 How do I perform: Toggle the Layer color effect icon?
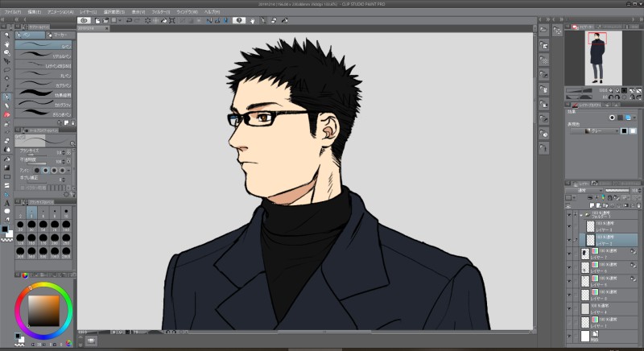628,118
